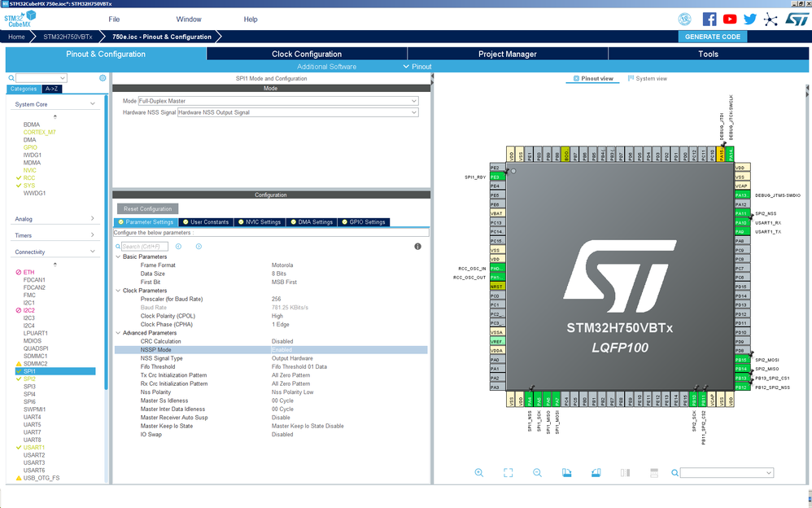The image size is (812, 508).
Task: Switch to the NVIC Settings tab
Action: pos(260,222)
